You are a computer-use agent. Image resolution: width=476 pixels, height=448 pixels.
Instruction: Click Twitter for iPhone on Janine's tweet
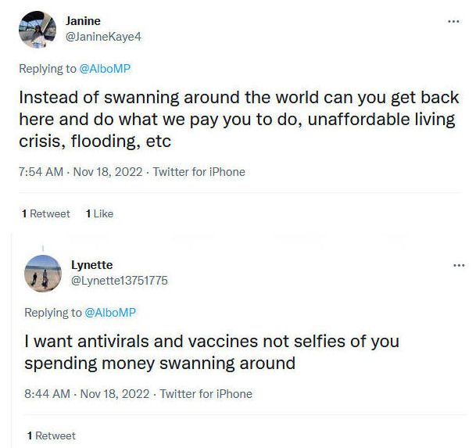199,172
